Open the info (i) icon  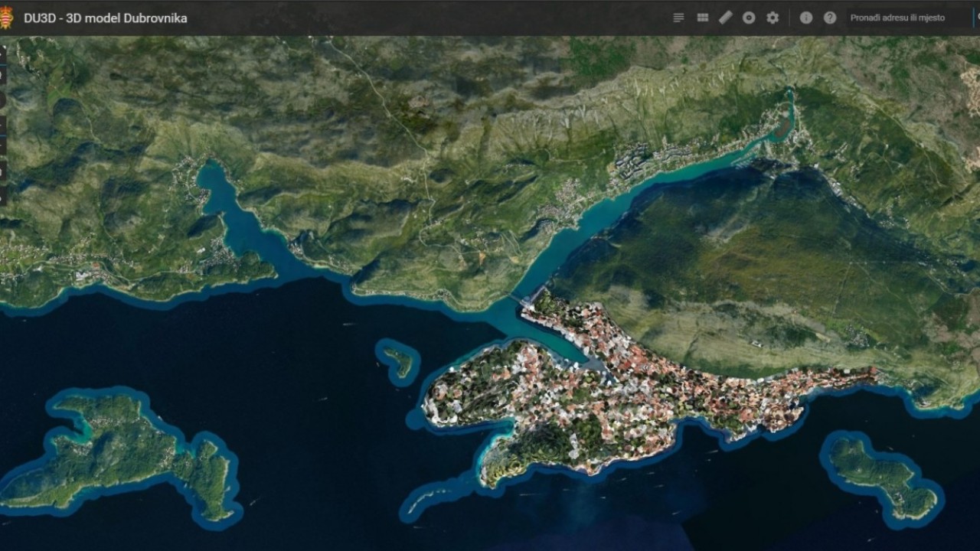pos(806,18)
